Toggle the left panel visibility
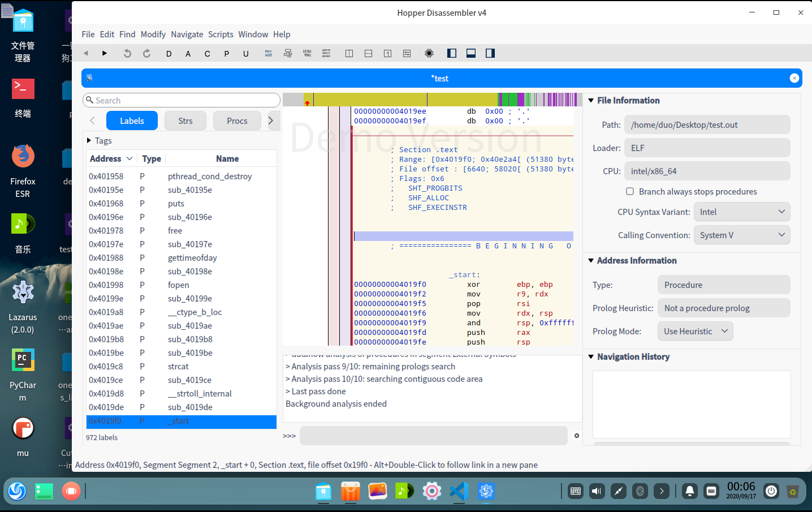 (452, 53)
